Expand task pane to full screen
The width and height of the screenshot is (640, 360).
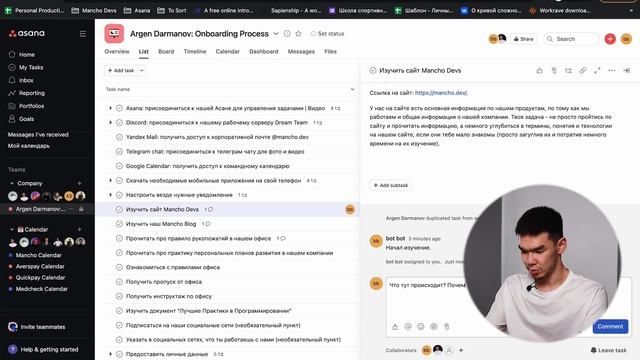tap(597, 71)
